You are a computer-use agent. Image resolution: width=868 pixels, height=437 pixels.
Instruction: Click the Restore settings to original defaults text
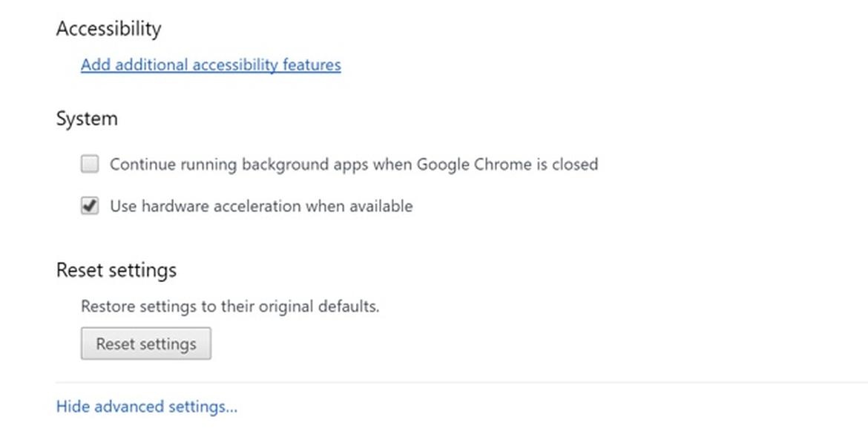(x=230, y=306)
